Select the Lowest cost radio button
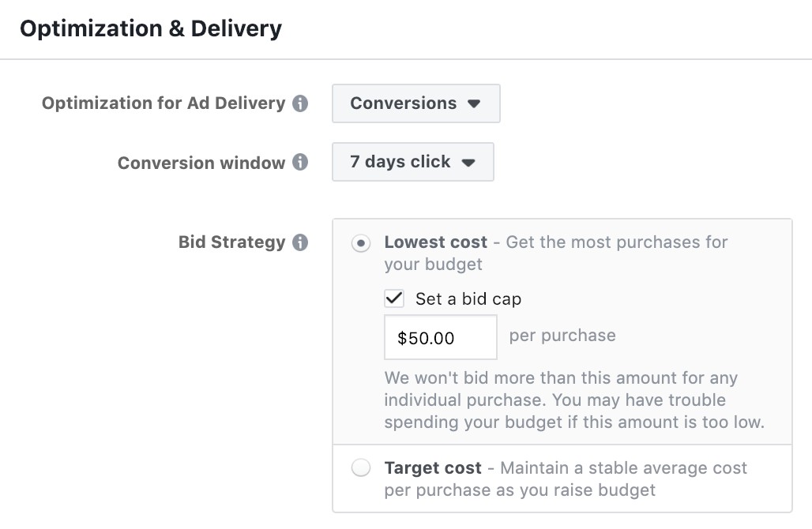This screenshot has height=529, width=812. 361,243
